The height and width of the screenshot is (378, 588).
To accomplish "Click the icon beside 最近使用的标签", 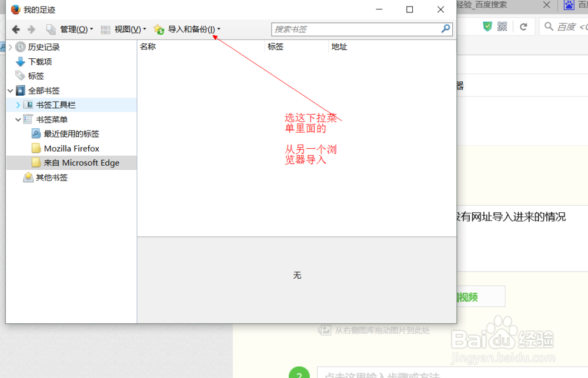I will click(35, 133).
